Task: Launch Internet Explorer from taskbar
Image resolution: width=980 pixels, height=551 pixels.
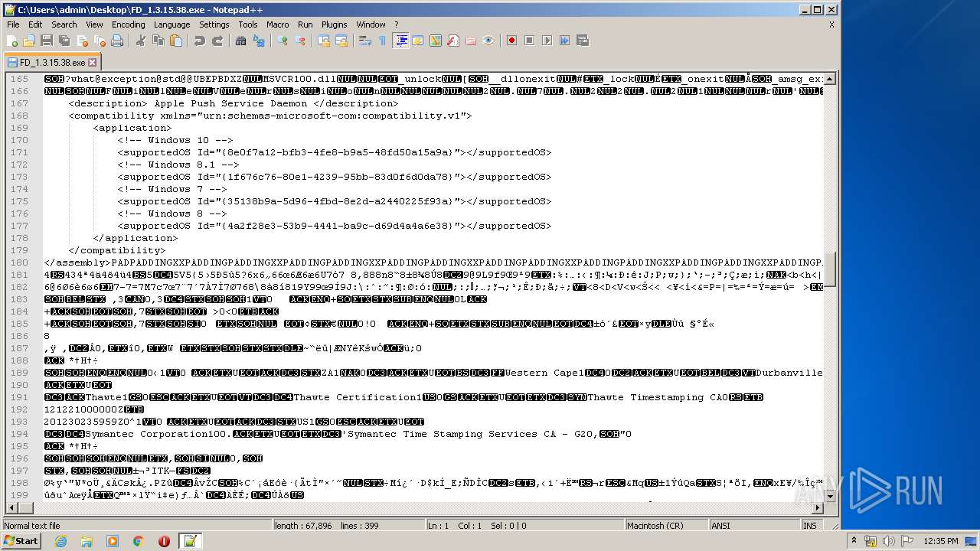Action: coord(60,541)
